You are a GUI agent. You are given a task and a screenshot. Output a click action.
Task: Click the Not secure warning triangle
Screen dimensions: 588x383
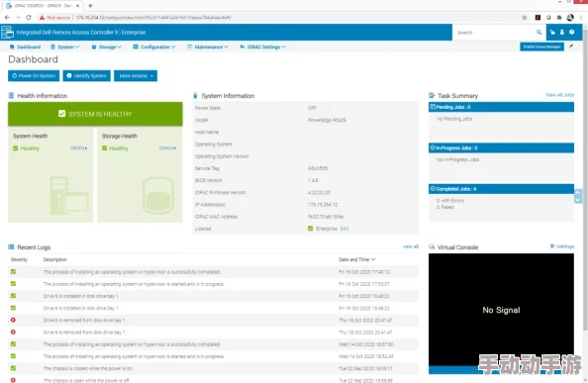pyautogui.click(x=42, y=18)
